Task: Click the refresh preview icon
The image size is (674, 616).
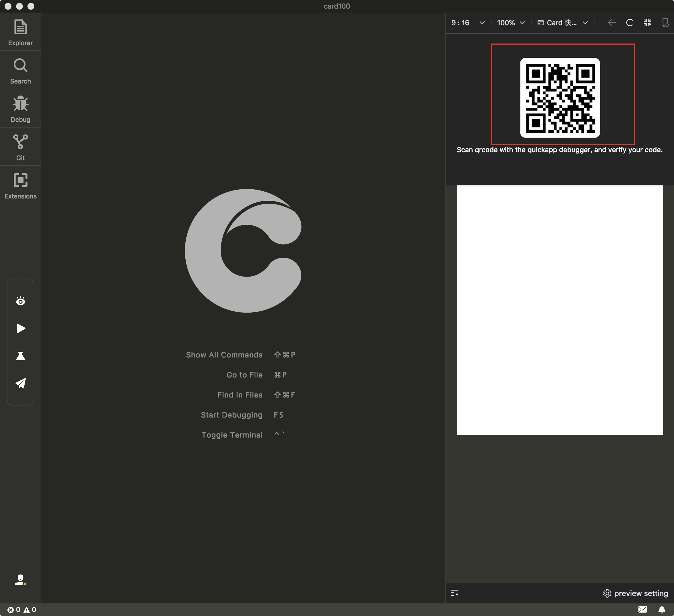Action: click(x=629, y=23)
